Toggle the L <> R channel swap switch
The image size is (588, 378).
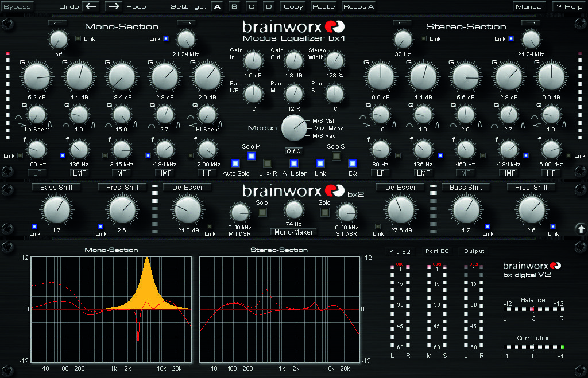coord(268,163)
